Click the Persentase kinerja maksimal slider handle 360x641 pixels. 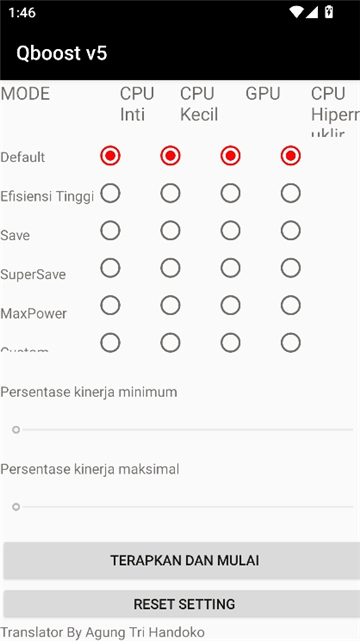pyautogui.click(x=16, y=507)
